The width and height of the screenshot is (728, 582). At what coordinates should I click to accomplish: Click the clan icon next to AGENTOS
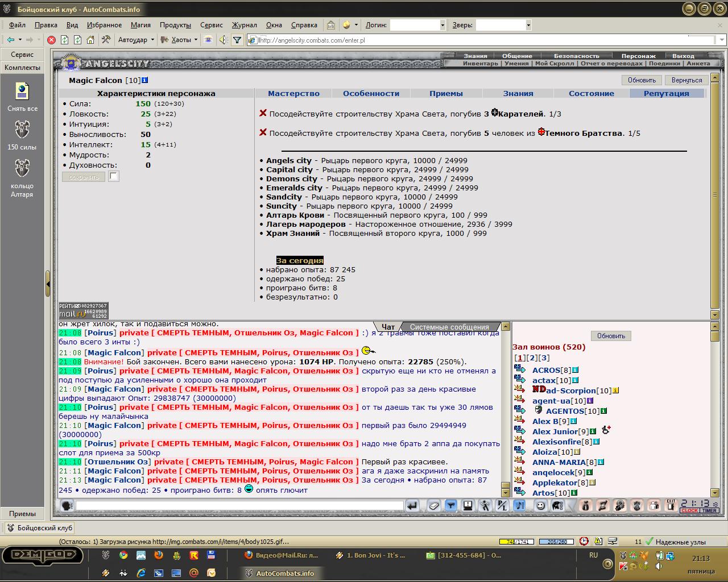click(539, 410)
